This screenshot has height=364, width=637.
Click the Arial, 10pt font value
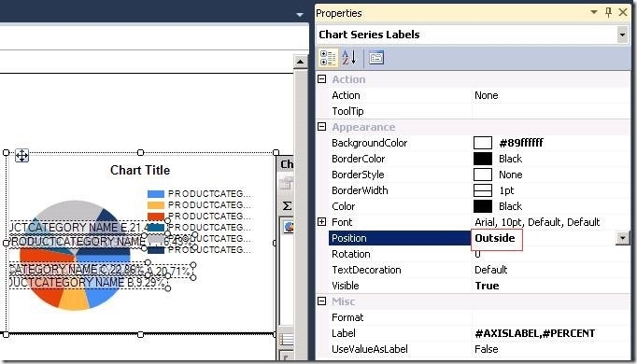pyautogui.click(x=537, y=222)
